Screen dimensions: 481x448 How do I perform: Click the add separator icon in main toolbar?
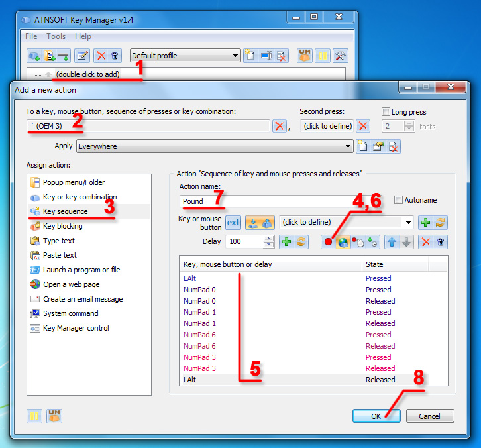(x=63, y=56)
